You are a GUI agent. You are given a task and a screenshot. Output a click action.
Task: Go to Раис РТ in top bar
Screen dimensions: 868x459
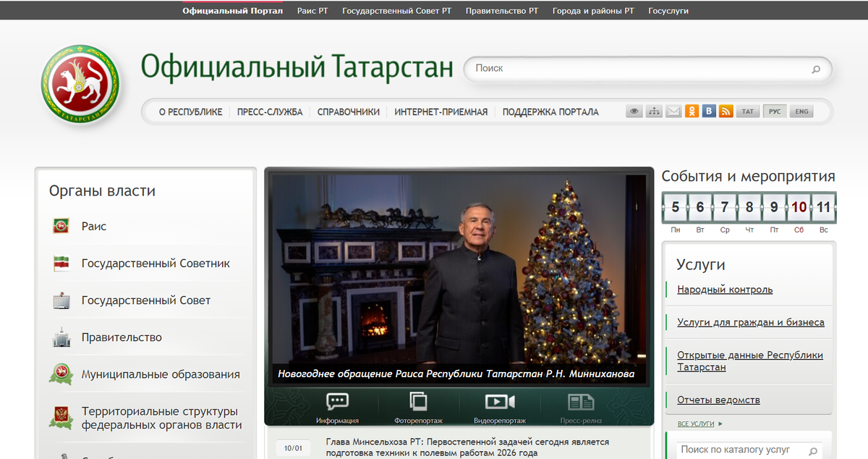tap(312, 11)
